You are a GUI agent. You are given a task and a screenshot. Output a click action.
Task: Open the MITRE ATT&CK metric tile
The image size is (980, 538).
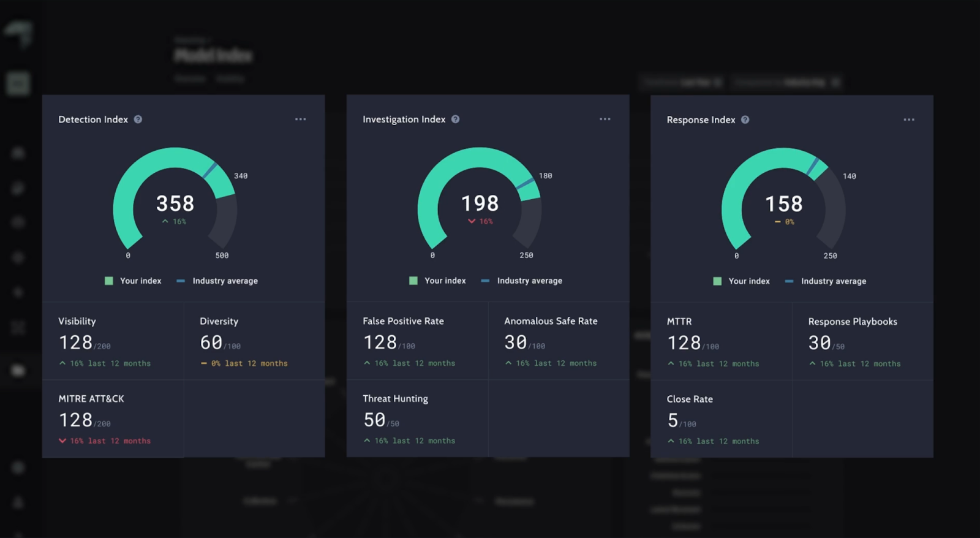(113, 419)
